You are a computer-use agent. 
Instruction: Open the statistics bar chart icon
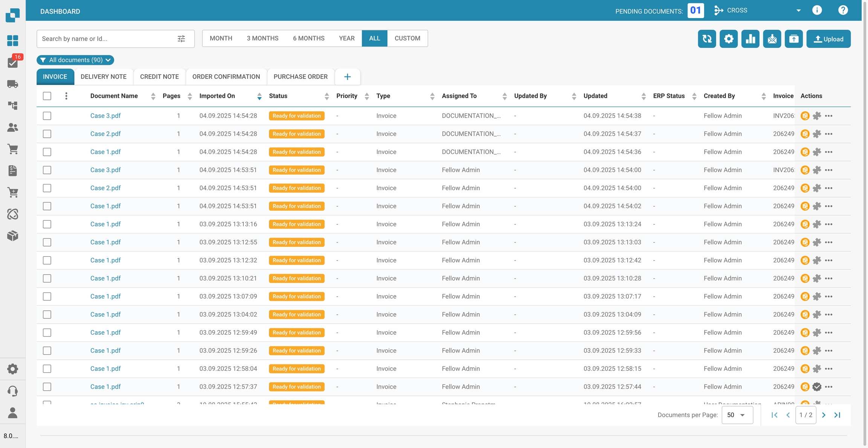(750, 39)
